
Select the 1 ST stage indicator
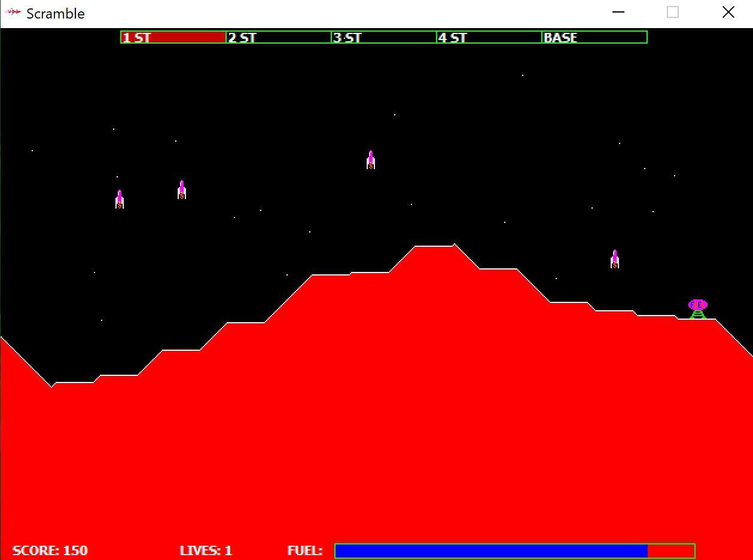(x=173, y=37)
